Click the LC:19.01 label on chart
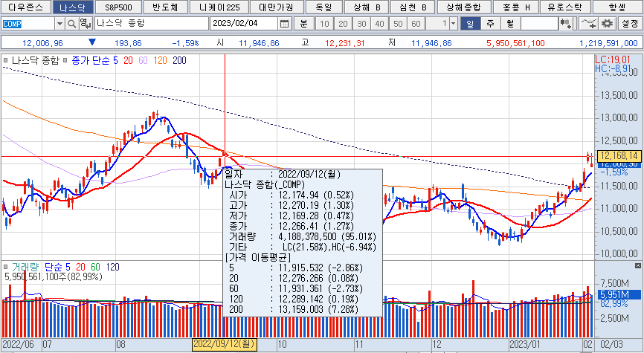This screenshot has height=353, width=644. coord(612,60)
